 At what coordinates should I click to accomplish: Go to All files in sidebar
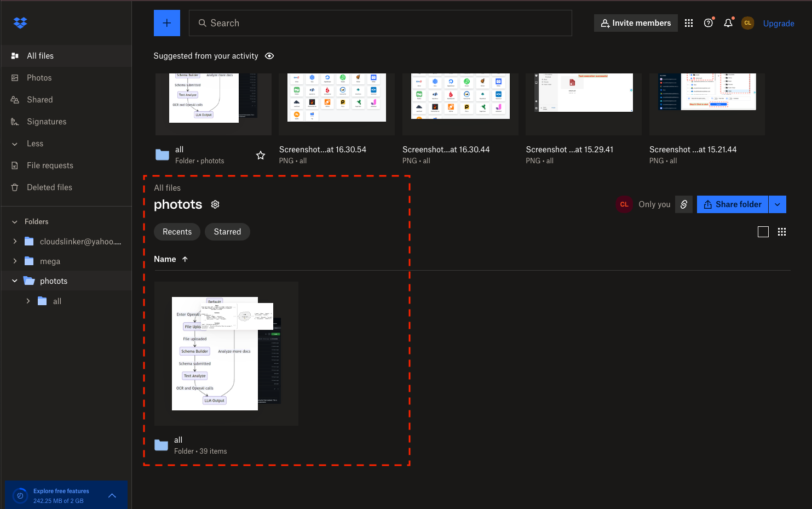coord(66,56)
